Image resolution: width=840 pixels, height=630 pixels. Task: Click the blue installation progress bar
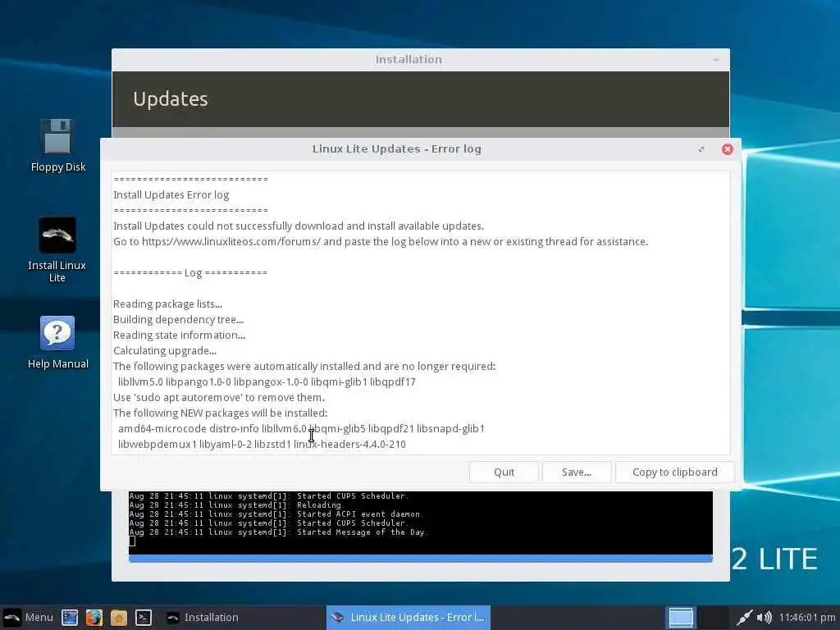(x=421, y=558)
